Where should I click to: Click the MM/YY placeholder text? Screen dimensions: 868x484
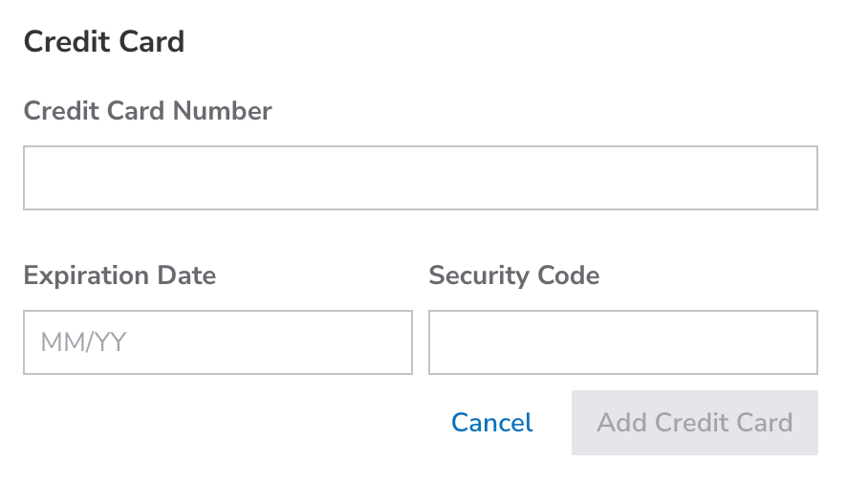pos(83,342)
